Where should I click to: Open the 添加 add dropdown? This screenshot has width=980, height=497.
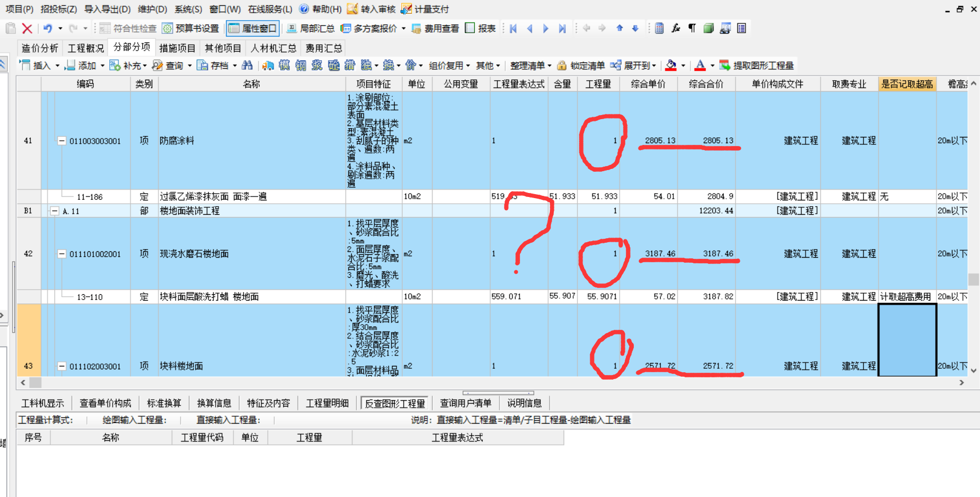pyautogui.click(x=102, y=66)
